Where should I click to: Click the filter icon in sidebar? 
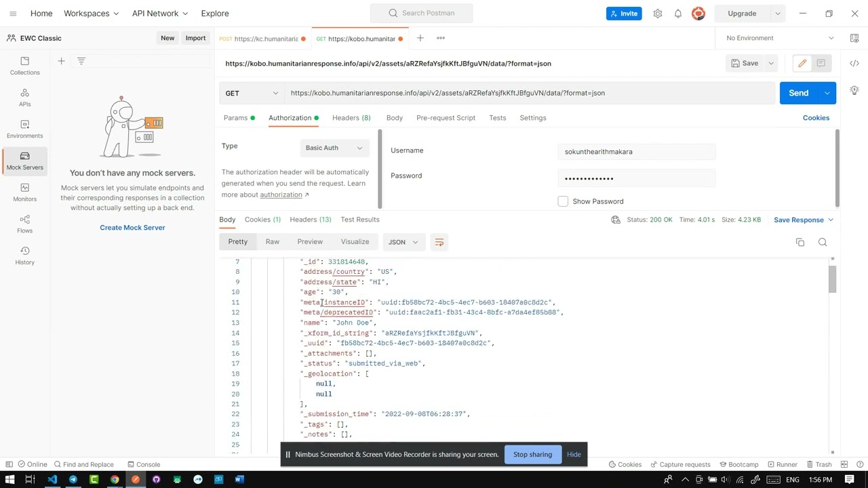[x=81, y=61]
